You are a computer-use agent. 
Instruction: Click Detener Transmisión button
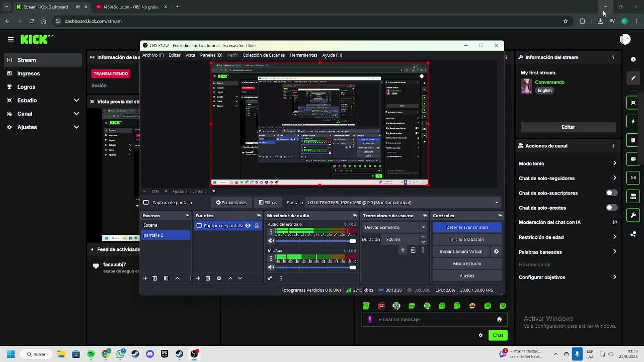click(x=467, y=227)
